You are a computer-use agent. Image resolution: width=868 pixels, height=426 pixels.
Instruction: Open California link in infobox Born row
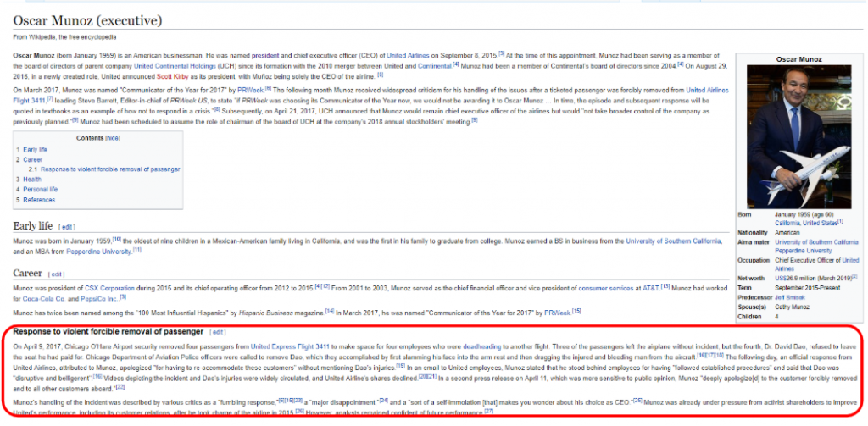787,223
